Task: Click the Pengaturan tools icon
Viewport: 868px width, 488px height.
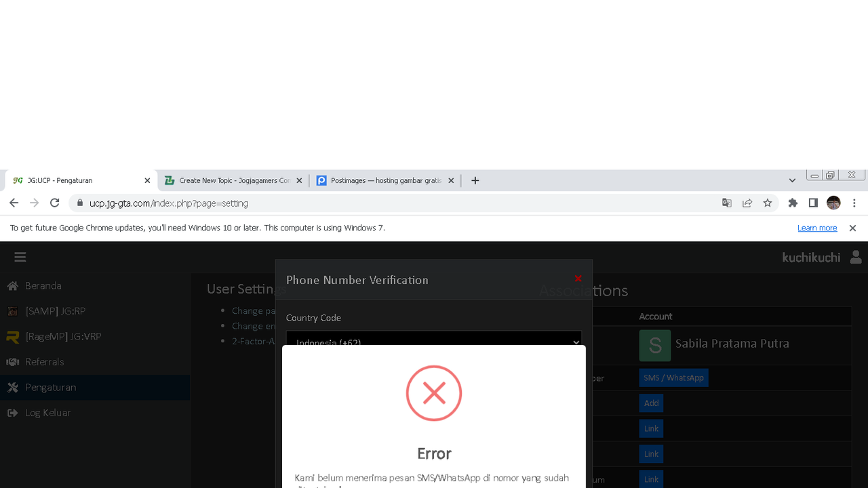Action: tap(12, 388)
